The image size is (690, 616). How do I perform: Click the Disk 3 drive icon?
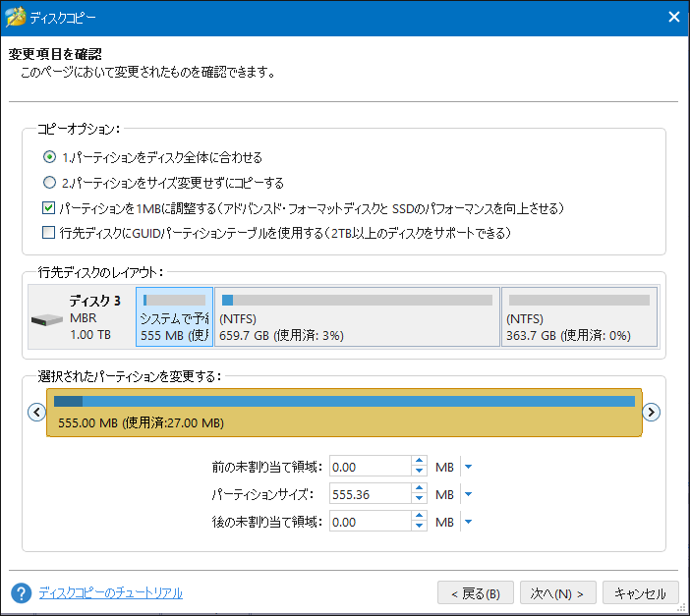(x=46, y=319)
